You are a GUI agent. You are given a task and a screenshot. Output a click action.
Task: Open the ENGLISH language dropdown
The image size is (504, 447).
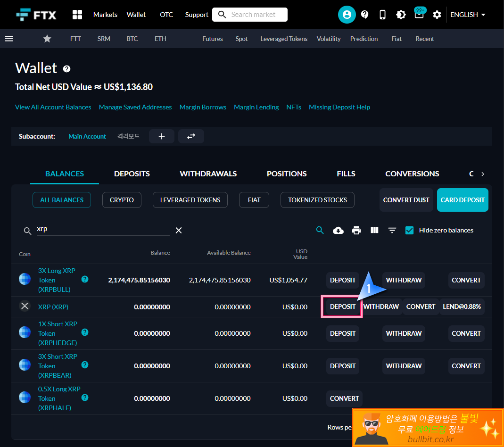pyautogui.click(x=468, y=15)
